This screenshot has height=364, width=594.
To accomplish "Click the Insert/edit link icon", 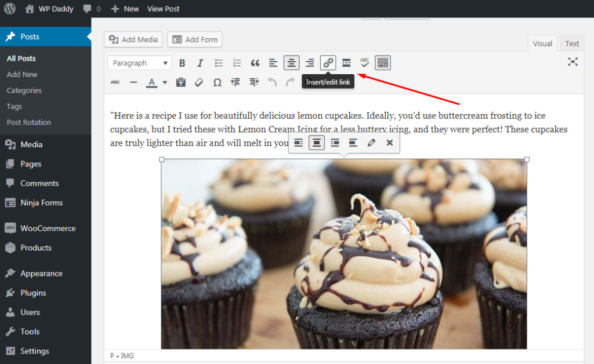I will 328,63.
